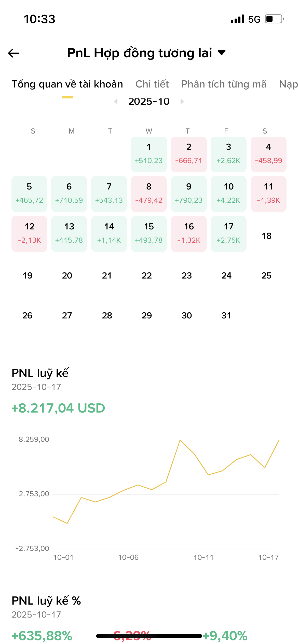Tap the +635,88% cumulative PNL percentage
Viewport: 298px width, 644px height.
[42, 636]
